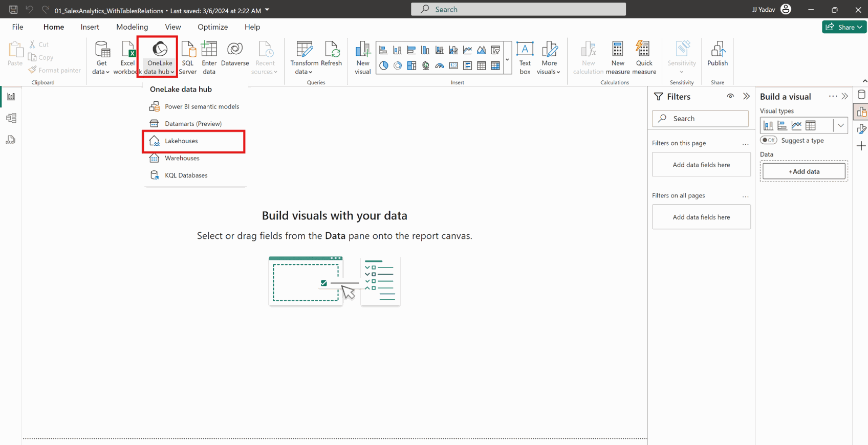Open the File menu

(17, 27)
